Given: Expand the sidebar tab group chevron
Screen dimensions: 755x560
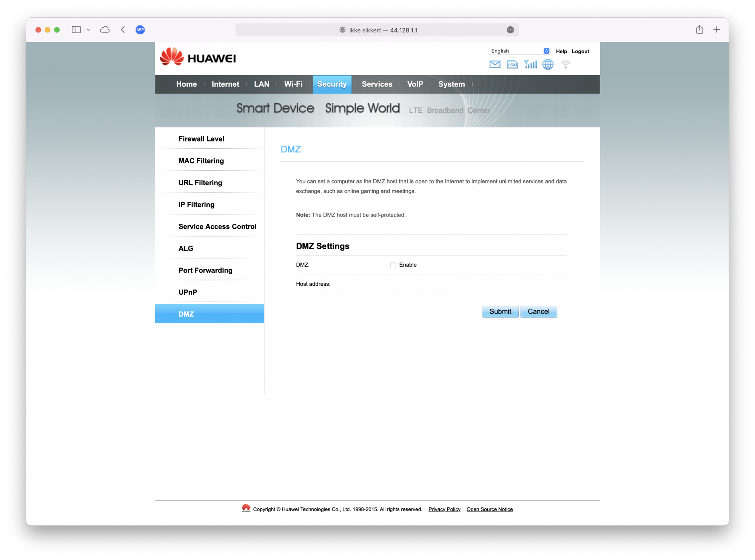Looking at the screenshot, I should click(x=89, y=30).
